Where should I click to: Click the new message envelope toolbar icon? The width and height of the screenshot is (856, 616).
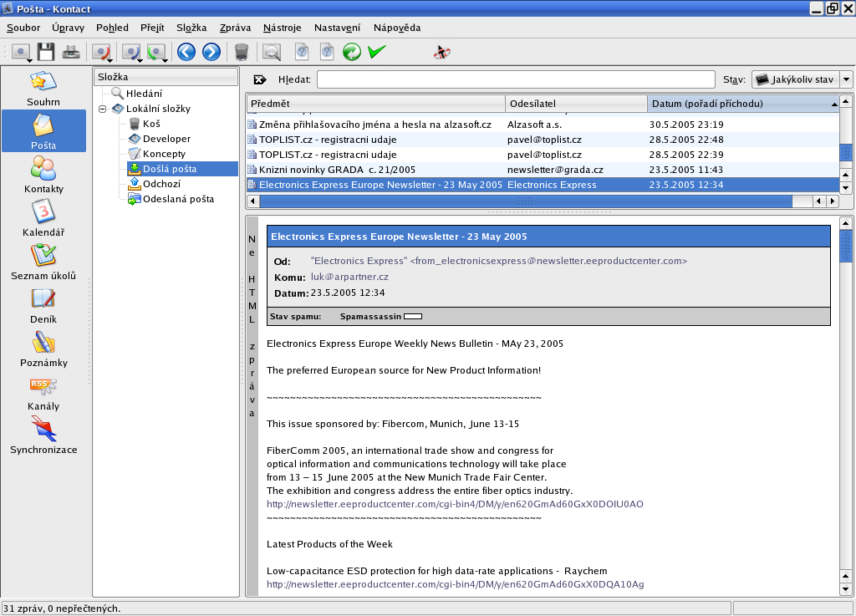coord(21,52)
